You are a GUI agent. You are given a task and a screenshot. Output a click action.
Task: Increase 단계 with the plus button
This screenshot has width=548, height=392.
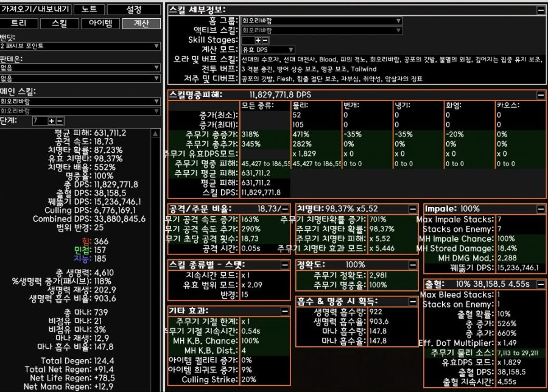tap(52, 121)
